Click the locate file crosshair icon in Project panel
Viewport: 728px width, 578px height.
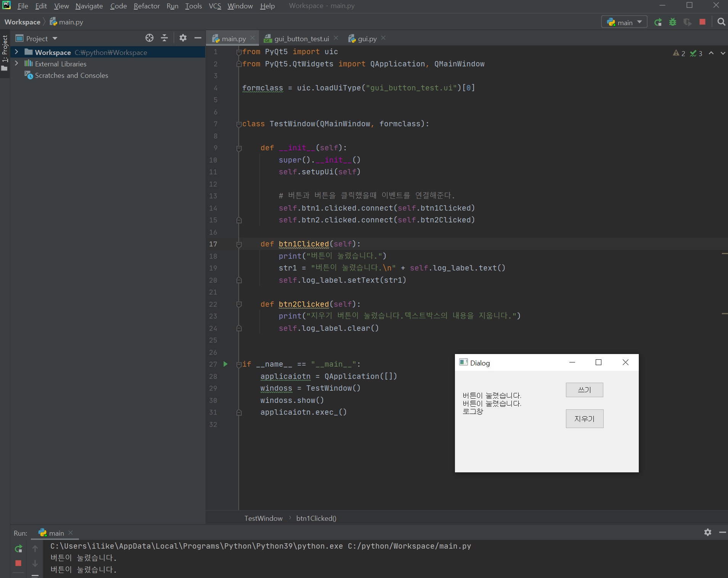coord(149,38)
